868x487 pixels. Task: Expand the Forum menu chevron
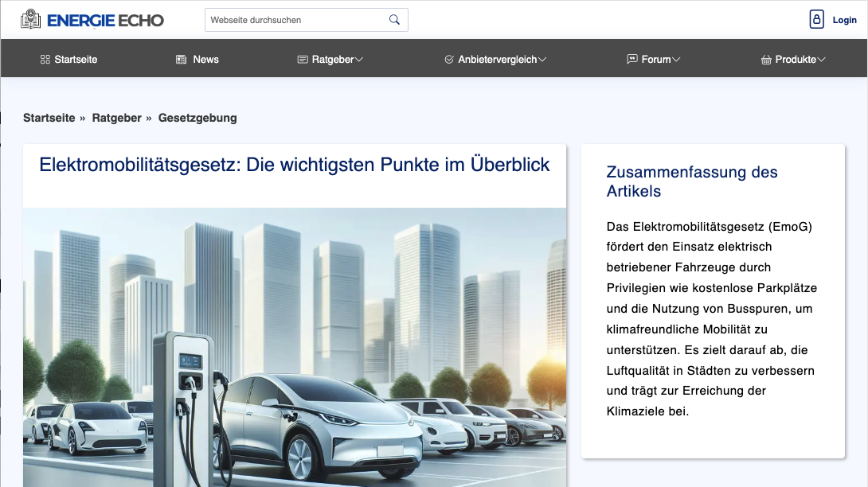click(677, 60)
